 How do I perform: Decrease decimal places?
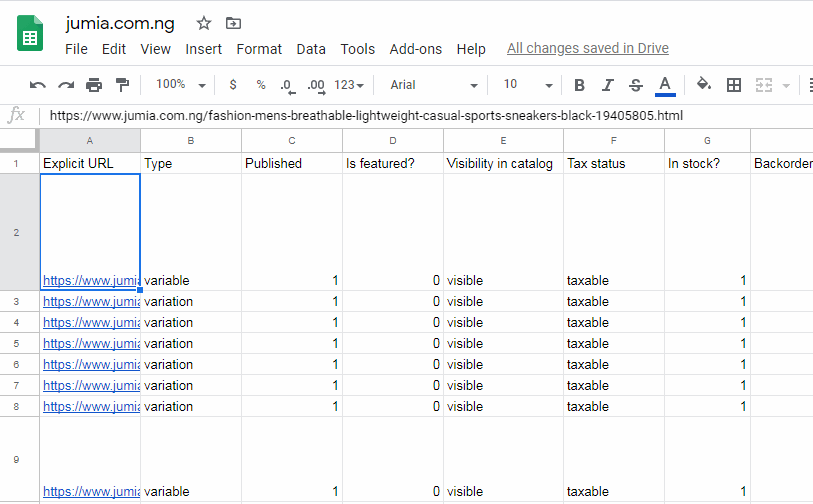(288, 86)
